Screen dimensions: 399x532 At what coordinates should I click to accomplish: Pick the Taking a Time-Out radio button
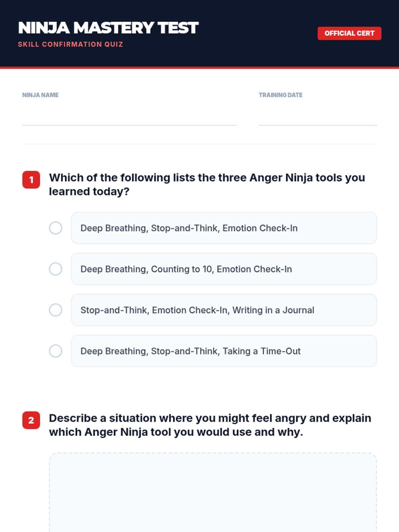pos(56,351)
